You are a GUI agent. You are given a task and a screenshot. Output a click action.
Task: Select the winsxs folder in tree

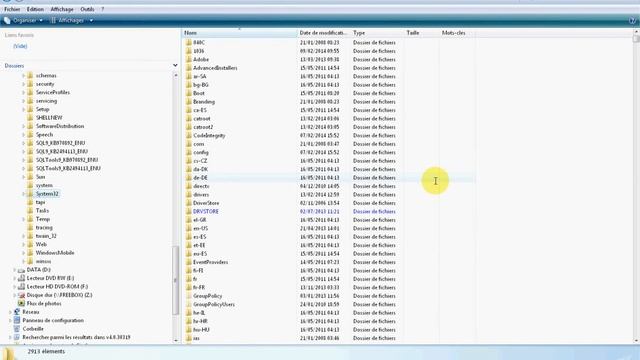pos(43,261)
